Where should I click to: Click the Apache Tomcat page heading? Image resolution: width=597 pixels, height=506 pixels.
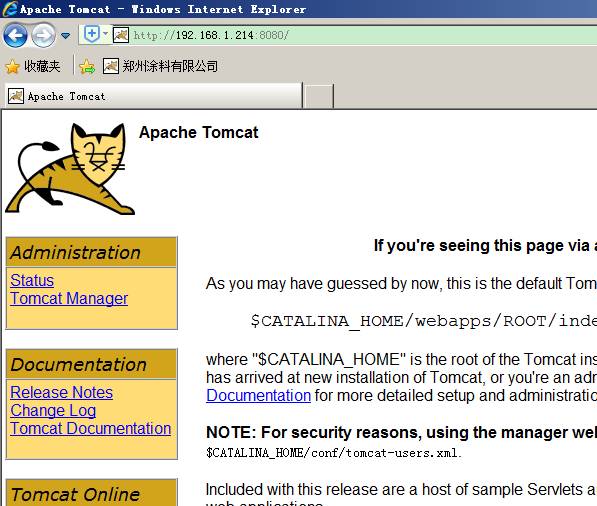(198, 132)
